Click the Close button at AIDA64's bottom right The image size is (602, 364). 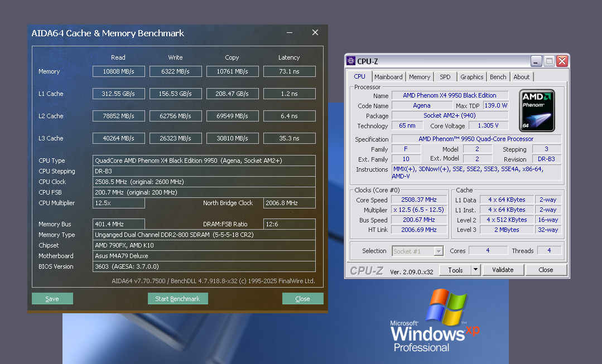click(302, 299)
